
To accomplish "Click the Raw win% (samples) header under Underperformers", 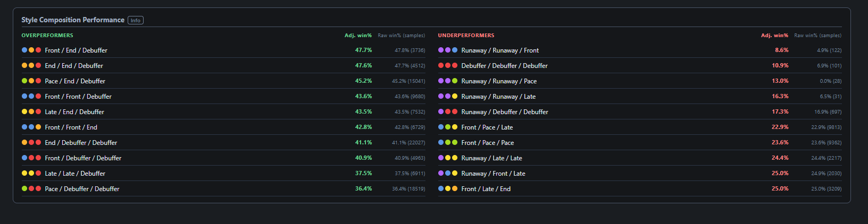I will [818, 36].
